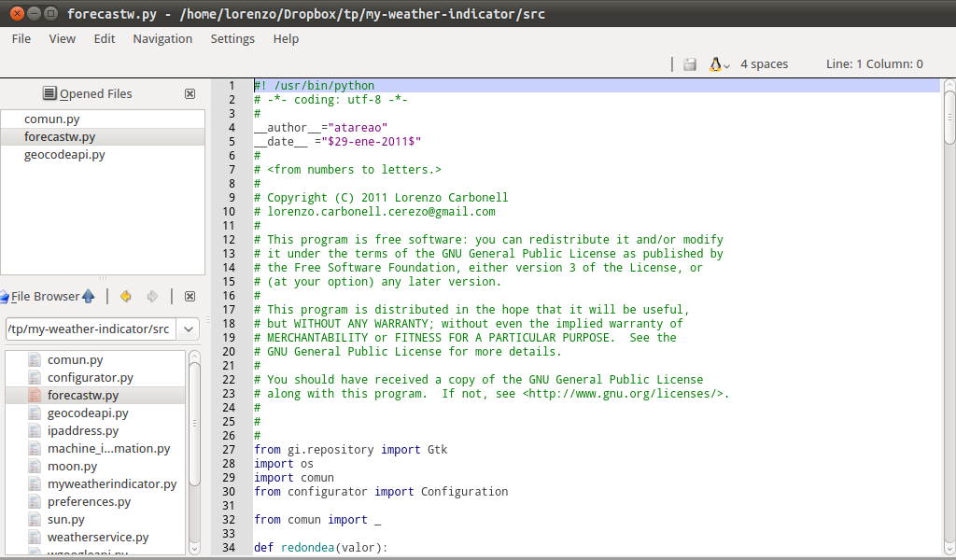Select sun.py in File Browser
Image resolution: width=956 pixels, height=560 pixels.
click(x=95, y=519)
